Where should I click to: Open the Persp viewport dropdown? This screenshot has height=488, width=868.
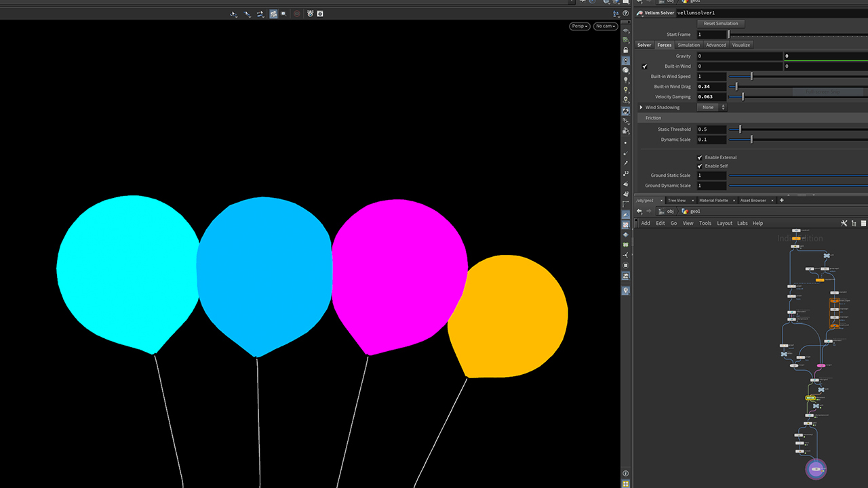(580, 26)
